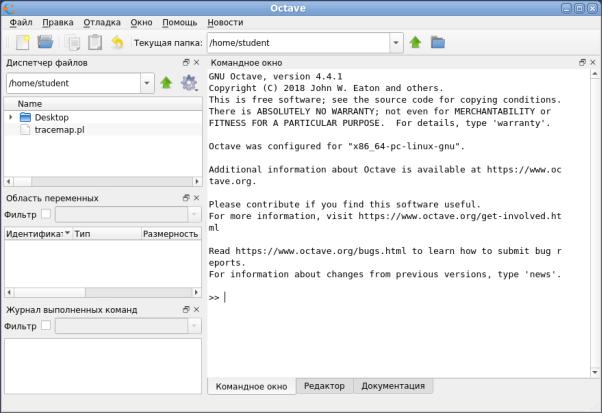Enable the workspace variables filter checkbox

[x=46, y=214]
